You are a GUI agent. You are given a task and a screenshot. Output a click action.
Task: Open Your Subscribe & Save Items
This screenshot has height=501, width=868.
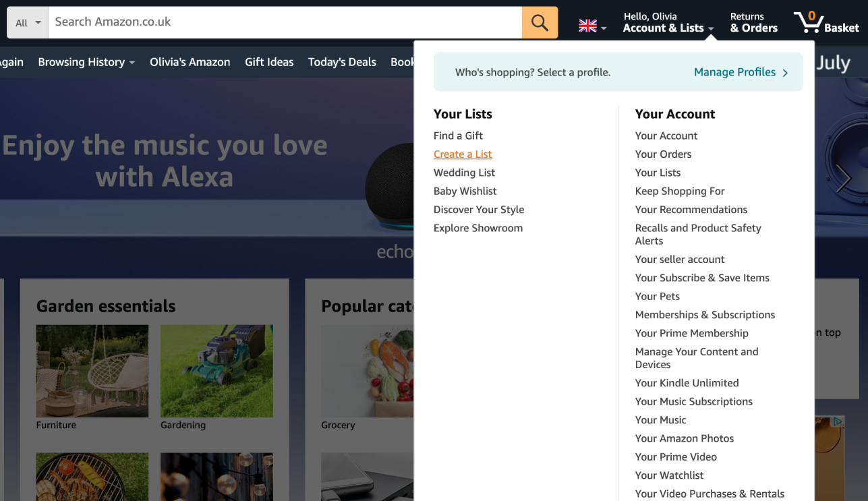(702, 278)
